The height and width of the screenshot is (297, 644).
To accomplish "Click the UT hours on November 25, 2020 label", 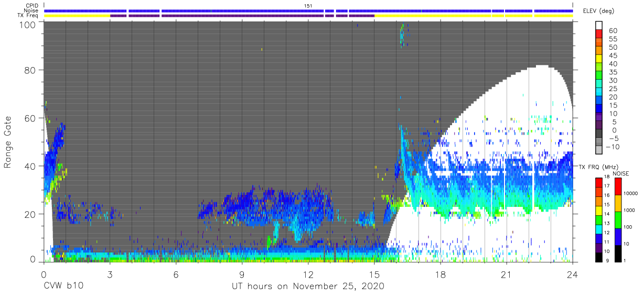I will click(x=308, y=287).
